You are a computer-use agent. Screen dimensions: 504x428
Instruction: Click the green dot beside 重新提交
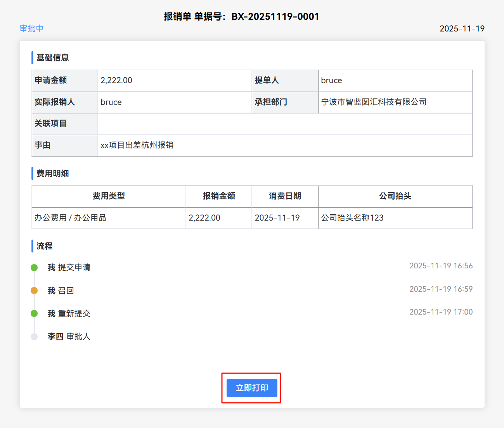click(x=34, y=313)
